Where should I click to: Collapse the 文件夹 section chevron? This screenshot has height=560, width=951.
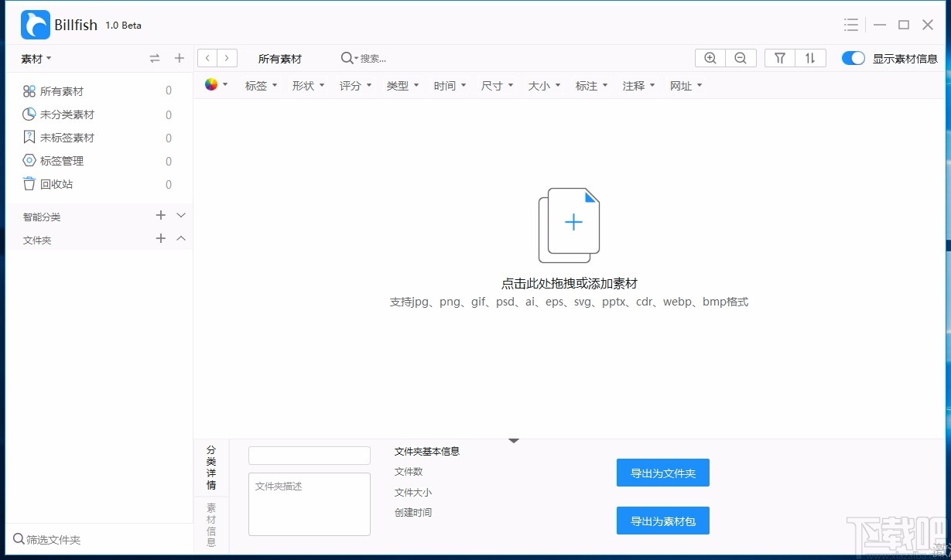click(x=180, y=240)
